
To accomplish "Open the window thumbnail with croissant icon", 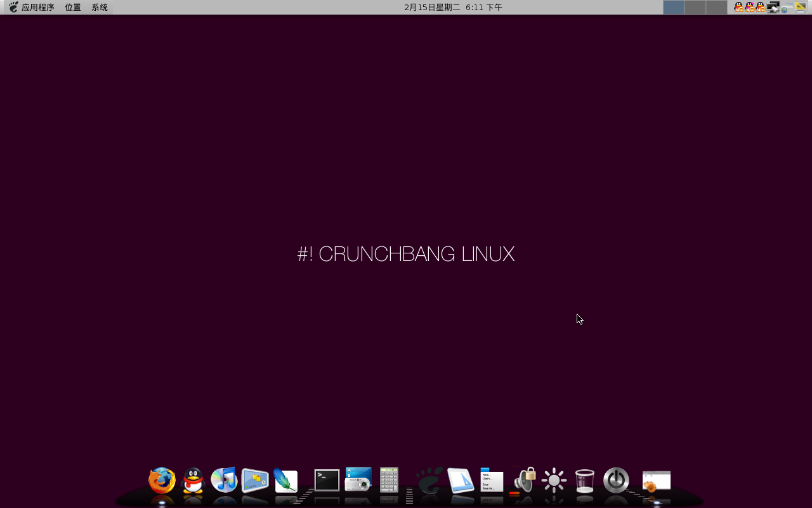I will 656,482.
